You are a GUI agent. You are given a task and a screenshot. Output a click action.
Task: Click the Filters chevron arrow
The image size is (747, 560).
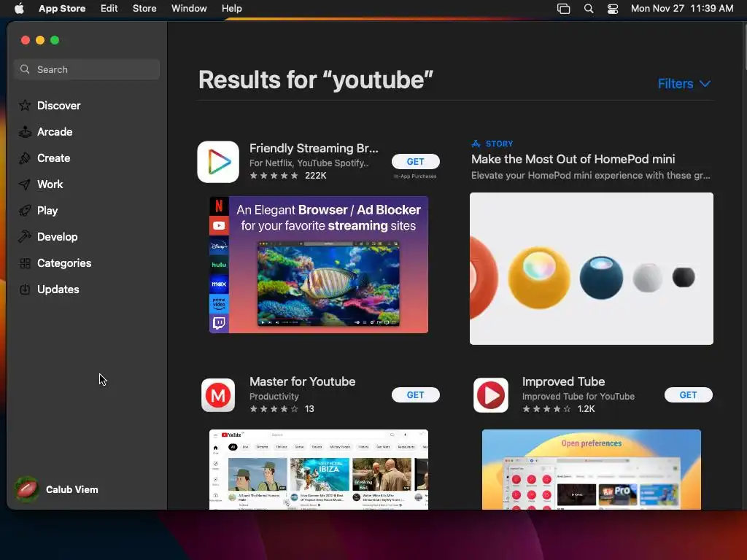pyautogui.click(x=705, y=84)
